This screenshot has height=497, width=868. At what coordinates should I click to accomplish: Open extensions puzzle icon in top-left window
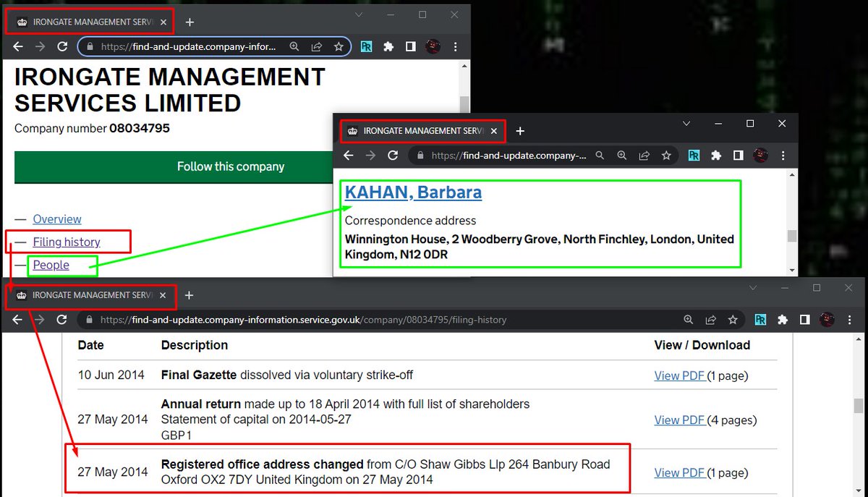coord(388,46)
